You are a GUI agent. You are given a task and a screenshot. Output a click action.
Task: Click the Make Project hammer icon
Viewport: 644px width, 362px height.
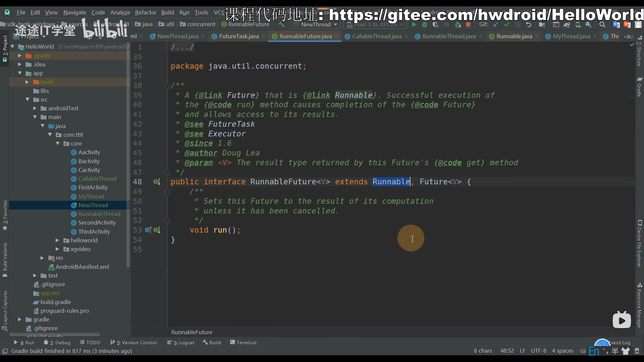[281, 24]
